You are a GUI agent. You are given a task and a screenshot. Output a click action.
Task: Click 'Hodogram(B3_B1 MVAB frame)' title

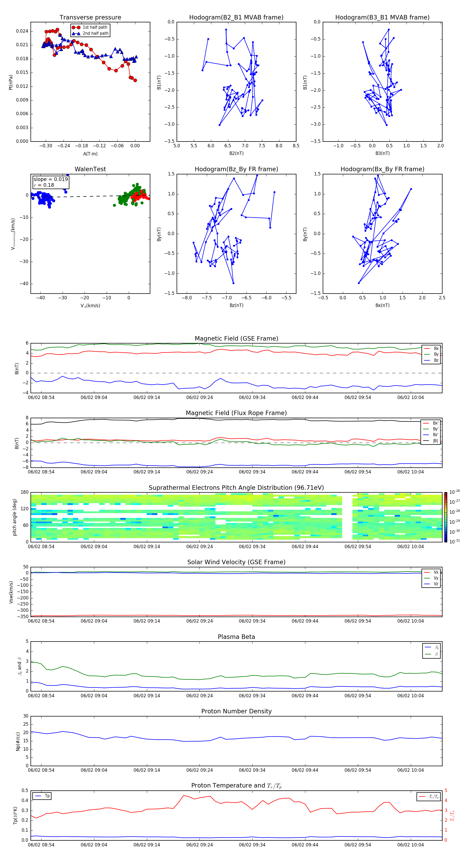coord(382,18)
